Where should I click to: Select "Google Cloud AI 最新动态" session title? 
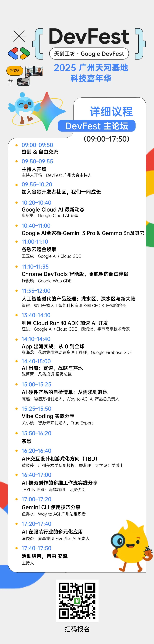point(53,210)
